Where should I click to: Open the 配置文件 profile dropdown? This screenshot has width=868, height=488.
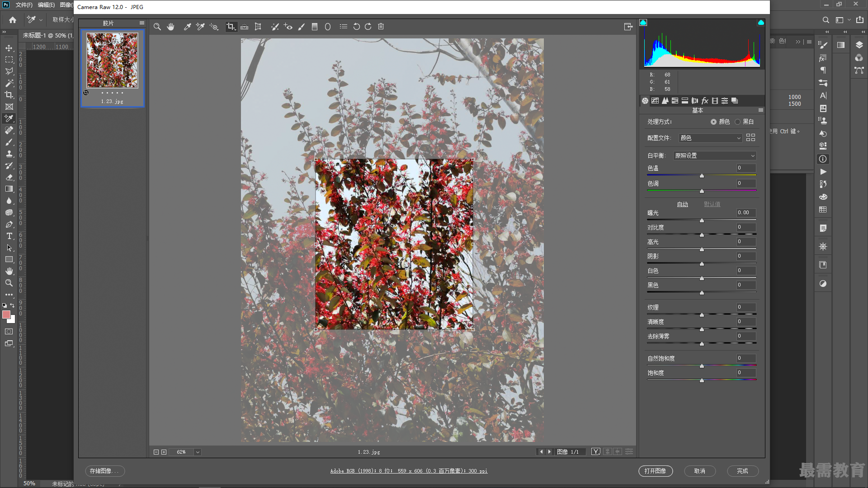(711, 138)
